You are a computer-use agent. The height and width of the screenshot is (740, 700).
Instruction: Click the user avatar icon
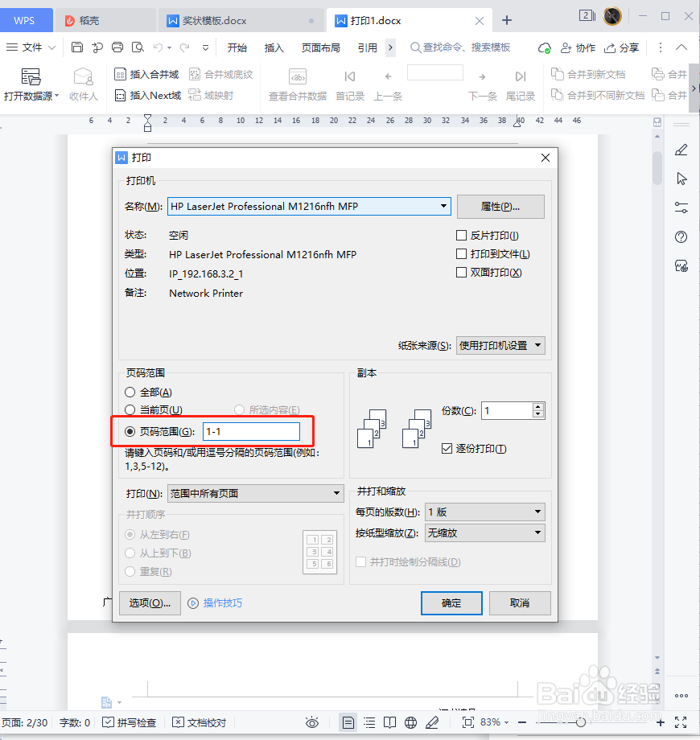coord(612,16)
